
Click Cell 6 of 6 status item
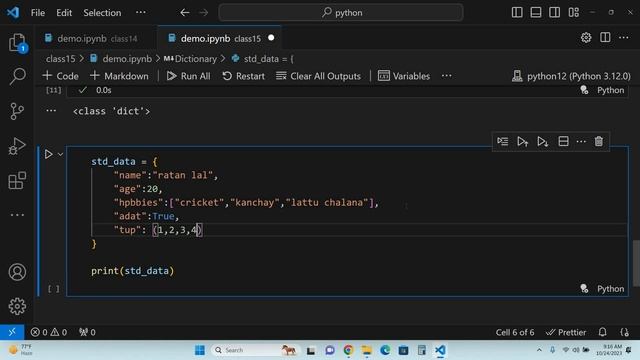click(x=515, y=332)
